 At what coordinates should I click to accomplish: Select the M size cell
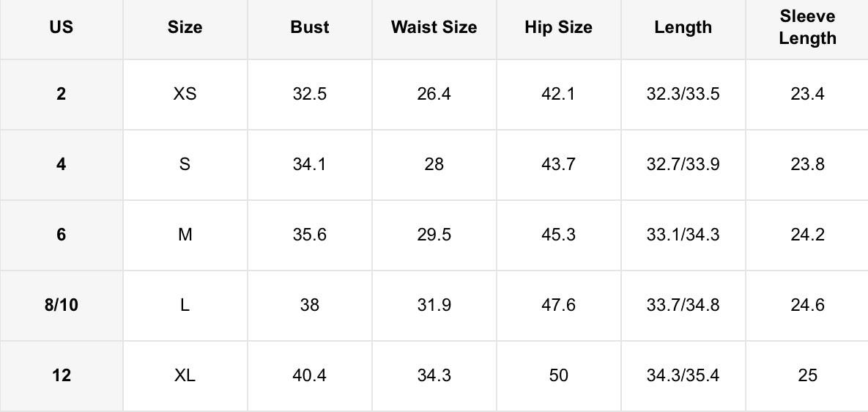tap(185, 235)
